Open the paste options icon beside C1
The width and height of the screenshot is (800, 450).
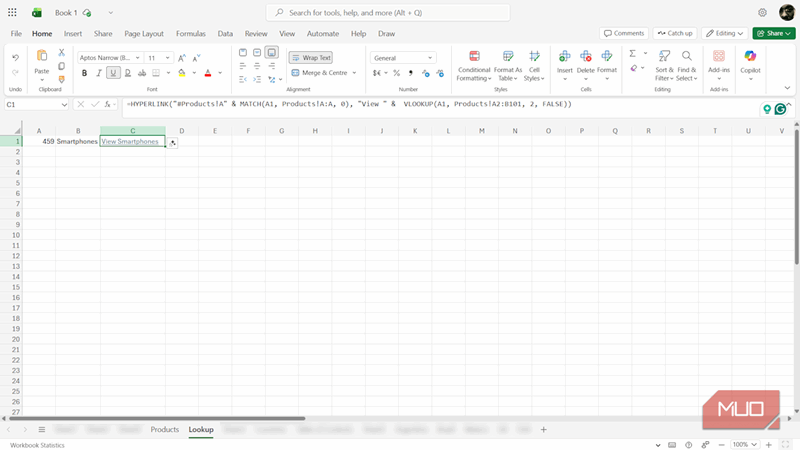coord(172,143)
